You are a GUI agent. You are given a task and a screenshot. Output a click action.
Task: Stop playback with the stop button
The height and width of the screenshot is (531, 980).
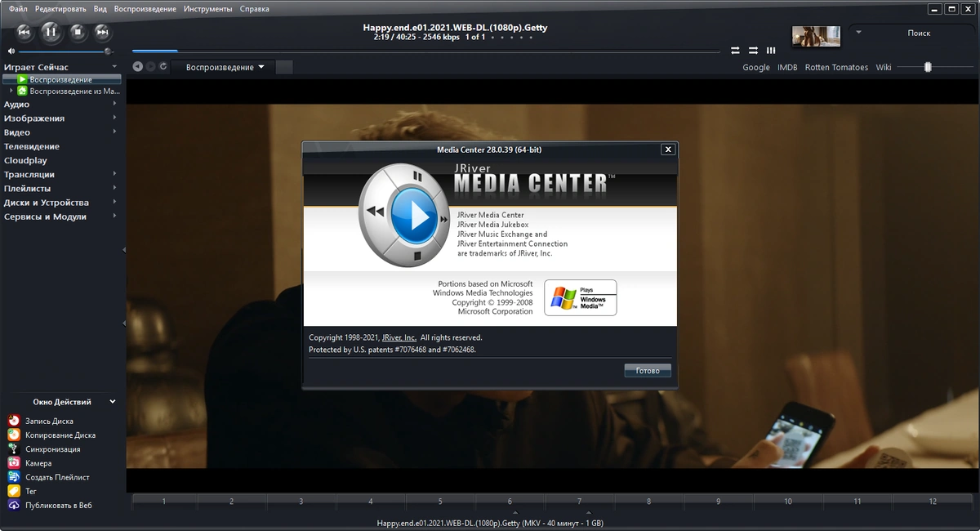click(78, 32)
